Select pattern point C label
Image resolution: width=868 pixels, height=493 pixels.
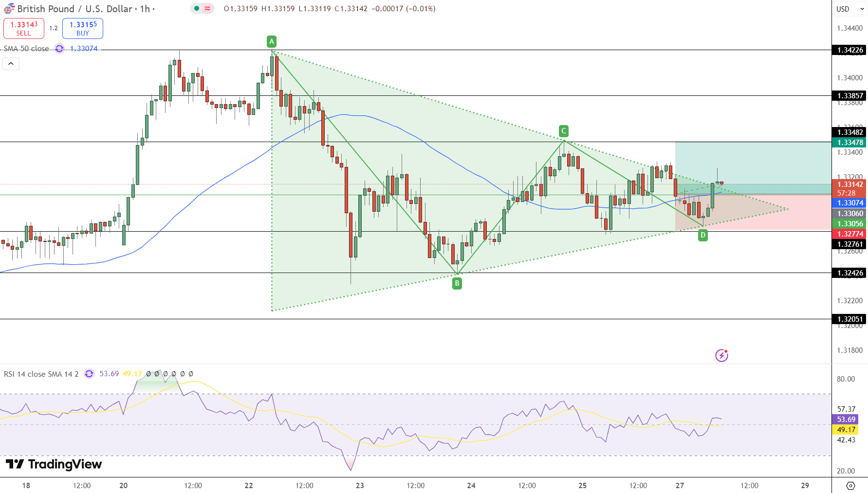coord(563,131)
